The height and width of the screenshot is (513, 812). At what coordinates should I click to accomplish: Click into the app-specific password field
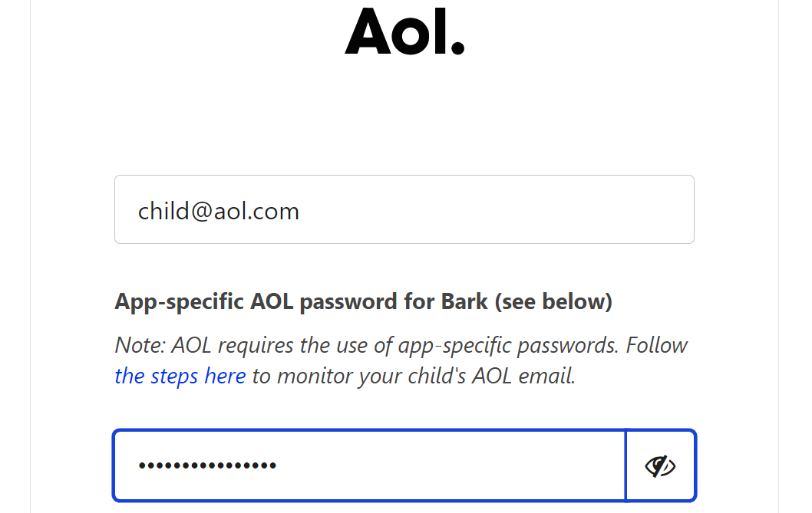pos(369,465)
